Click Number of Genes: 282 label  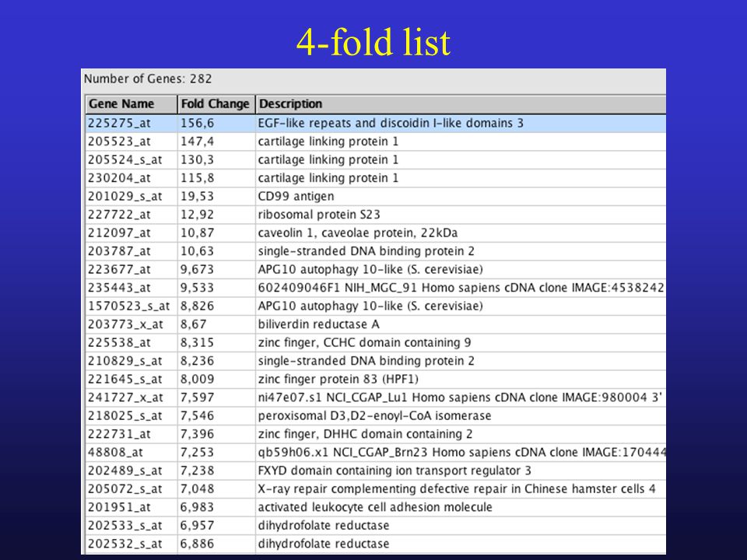148,79
